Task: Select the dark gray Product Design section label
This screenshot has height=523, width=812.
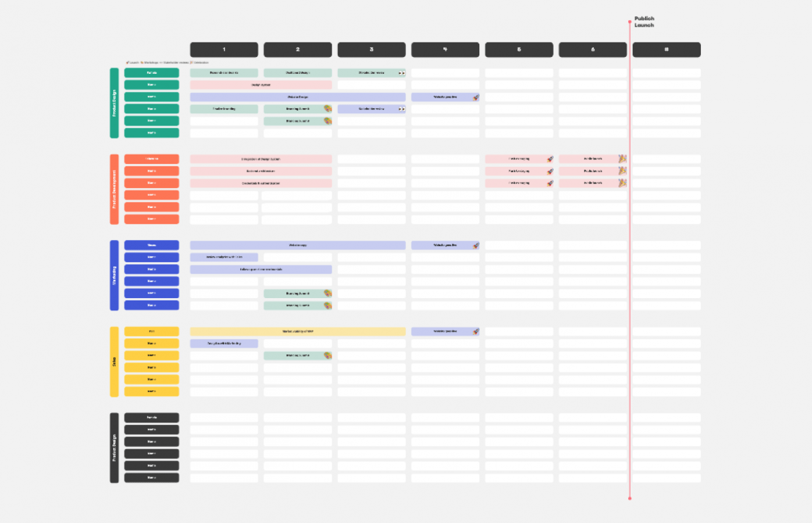Action: (x=114, y=448)
